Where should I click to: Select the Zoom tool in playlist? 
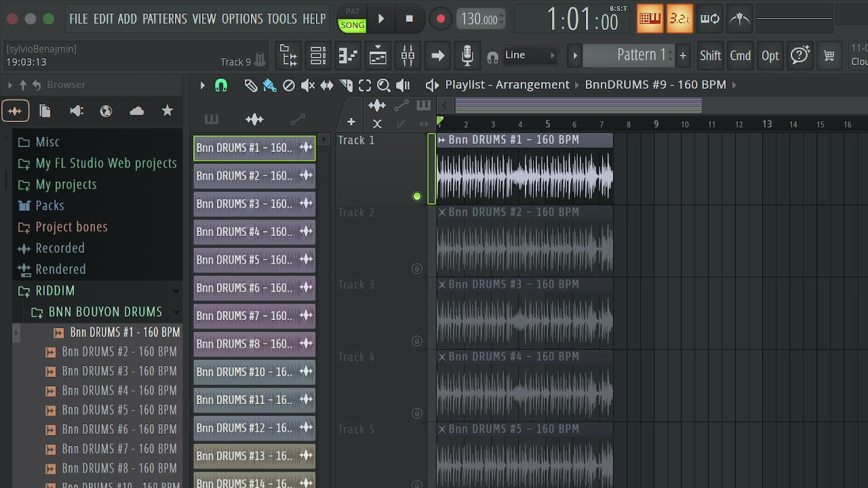point(384,85)
